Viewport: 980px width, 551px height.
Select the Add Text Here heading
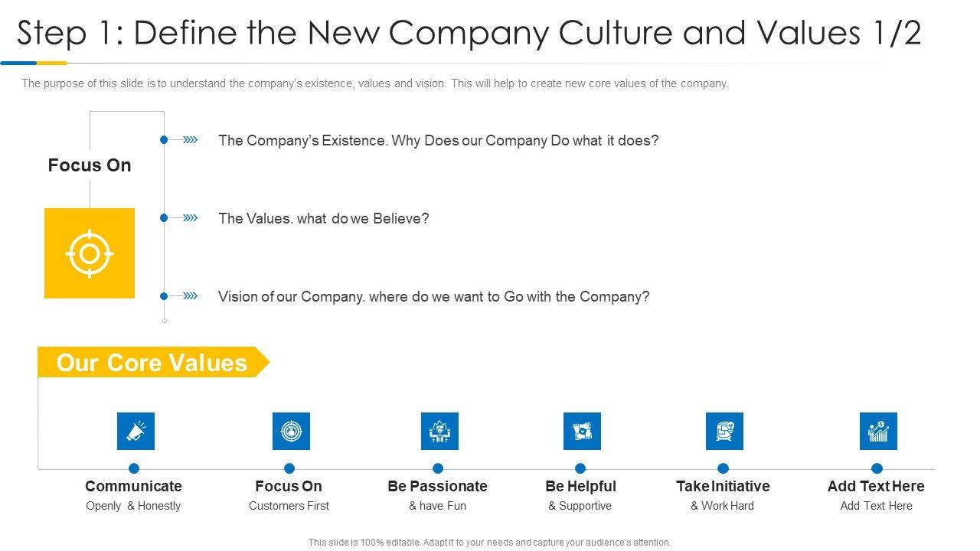click(876, 486)
